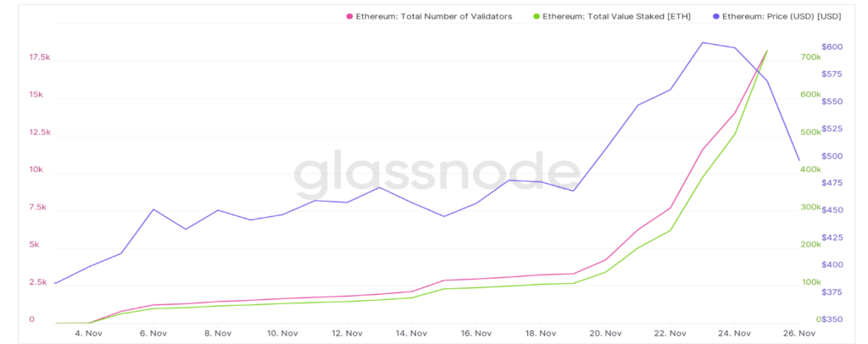Click the glassnode watermark logo

click(437, 173)
